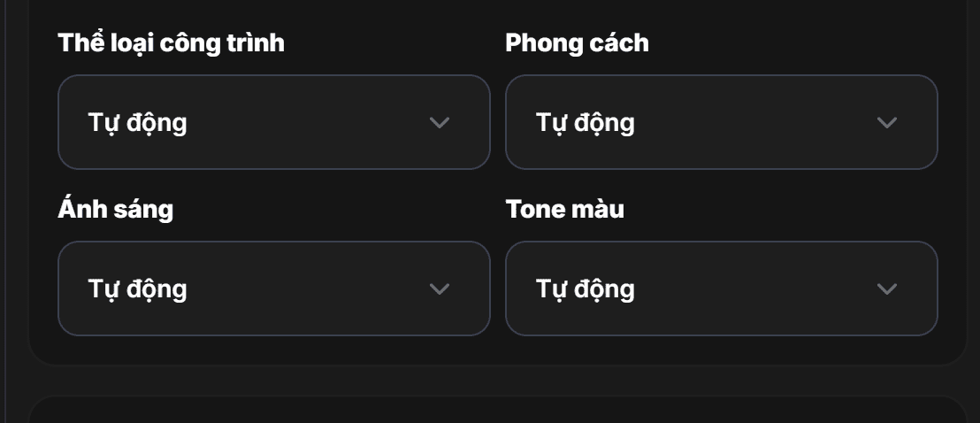The width and height of the screenshot is (980, 423).
Task: Select the Tự động value under Thể loại công trình
Action: point(137,122)
